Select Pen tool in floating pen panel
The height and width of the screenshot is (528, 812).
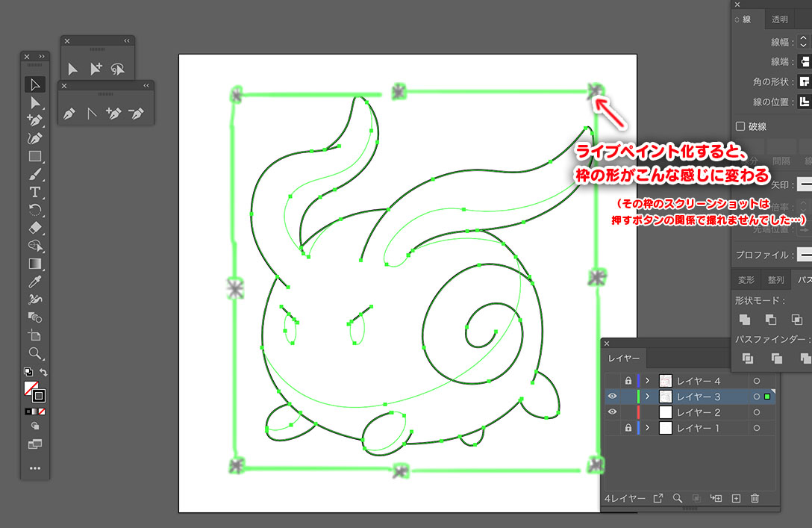[x=69, y=113]
